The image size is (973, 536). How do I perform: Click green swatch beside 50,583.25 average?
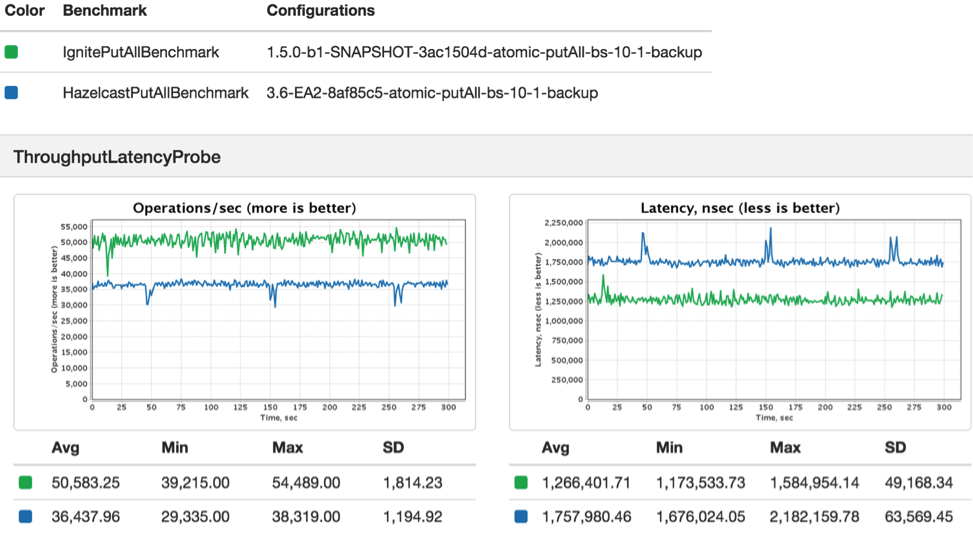(25, 483)
